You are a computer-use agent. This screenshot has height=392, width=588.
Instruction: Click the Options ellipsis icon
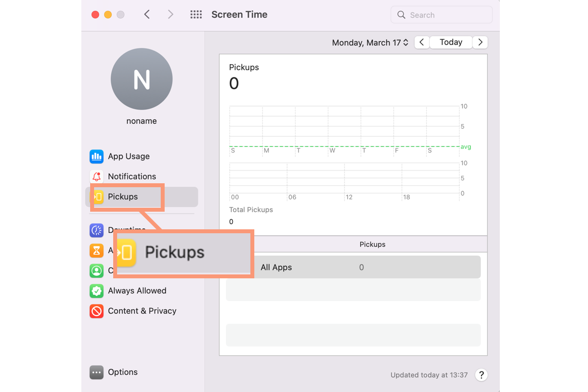click(97, 372)
